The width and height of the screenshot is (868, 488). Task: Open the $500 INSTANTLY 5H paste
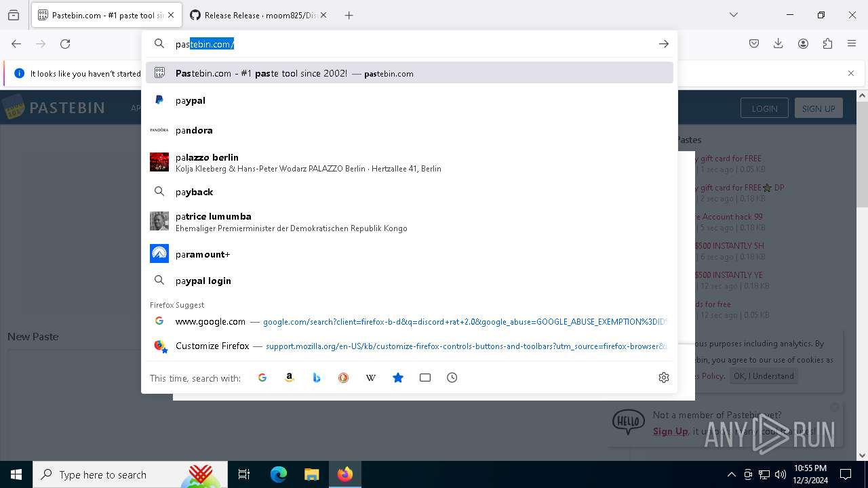pyautogui.click(x=730, y=245)
